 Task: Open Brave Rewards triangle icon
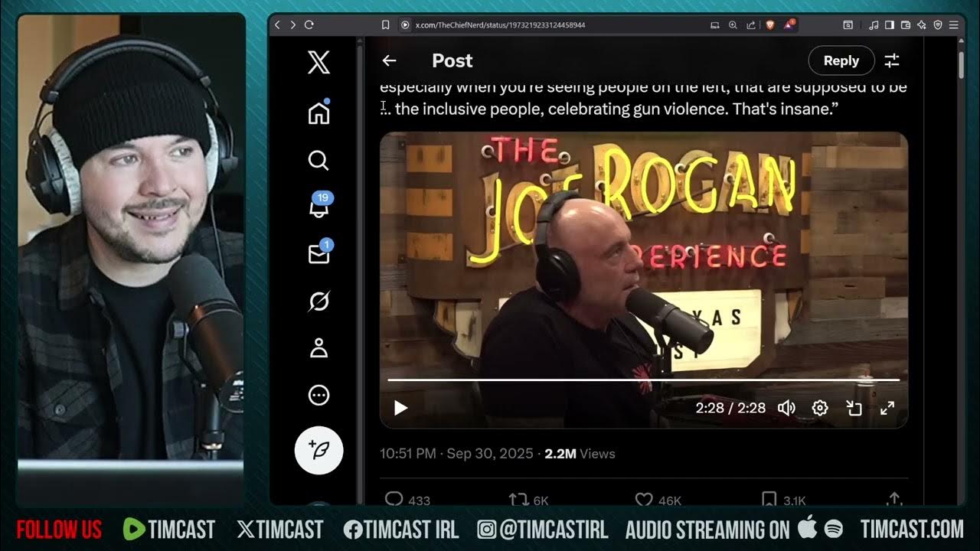(789, 24)
